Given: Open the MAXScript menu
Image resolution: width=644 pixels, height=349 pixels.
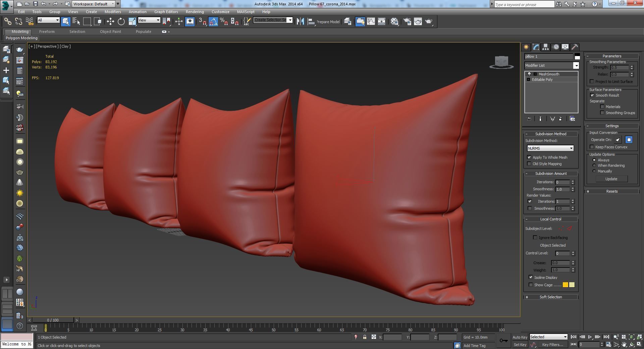Looking at the screenshot, I should click(x=246, y=12).
